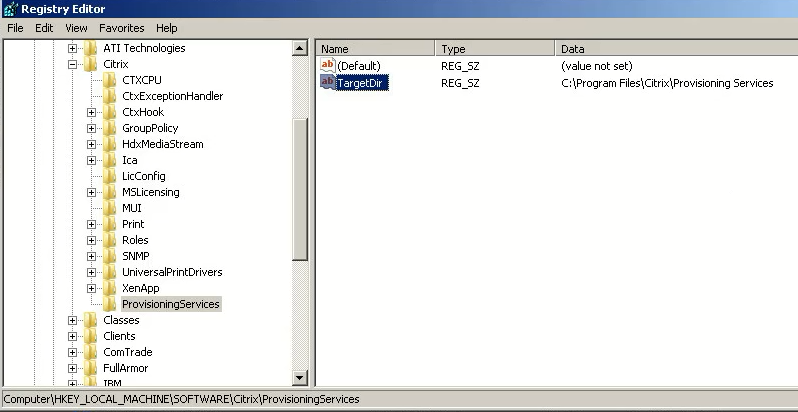Collapse the Citrix tree node
This screenshot has height=412, width=798.
pos(73,64)
